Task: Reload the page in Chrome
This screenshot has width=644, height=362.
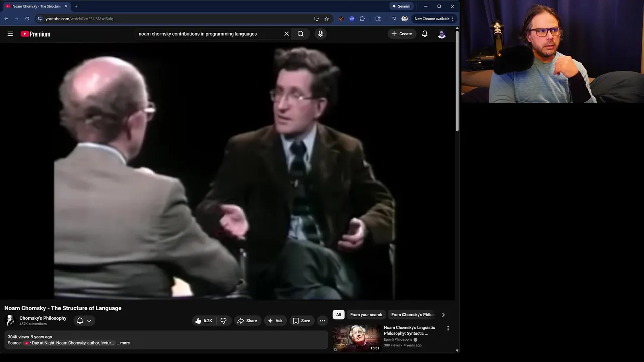Action: [27, 19]
